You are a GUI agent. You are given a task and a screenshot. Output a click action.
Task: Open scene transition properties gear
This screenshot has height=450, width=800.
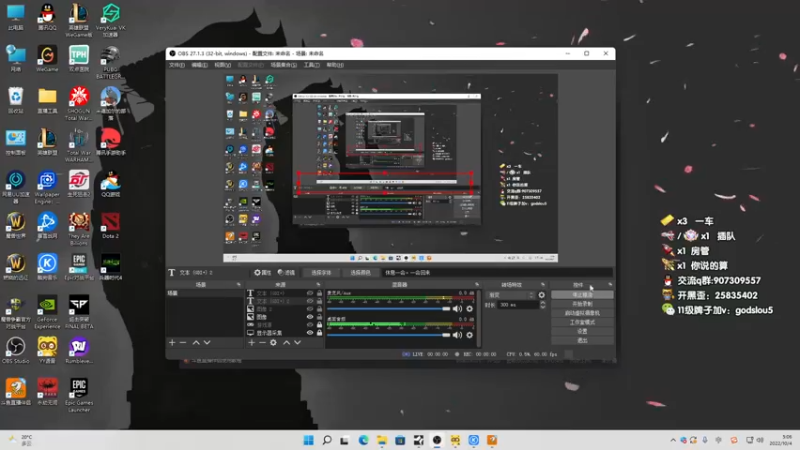pos(541,295)
